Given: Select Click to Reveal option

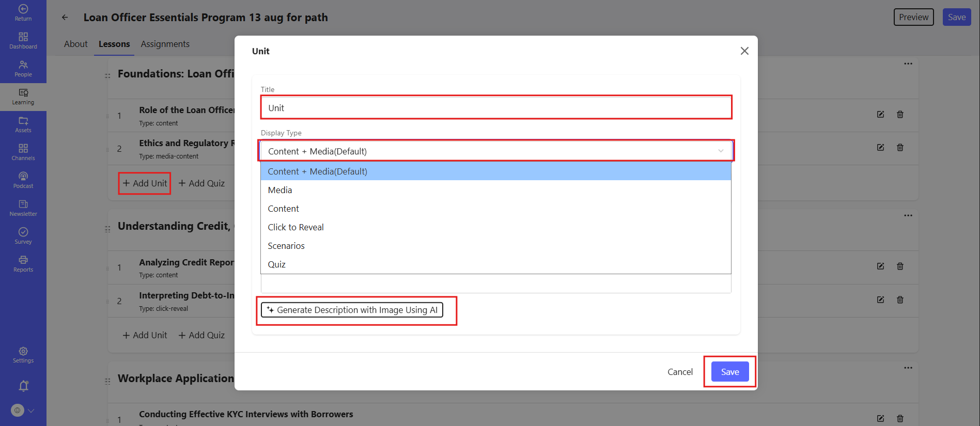Looking at the screenshot, I should 496,227.
